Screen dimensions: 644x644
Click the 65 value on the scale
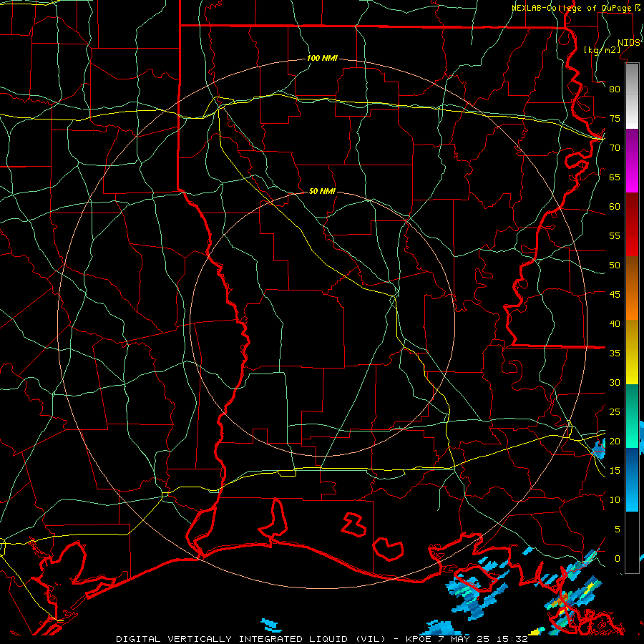pos(615,177)
